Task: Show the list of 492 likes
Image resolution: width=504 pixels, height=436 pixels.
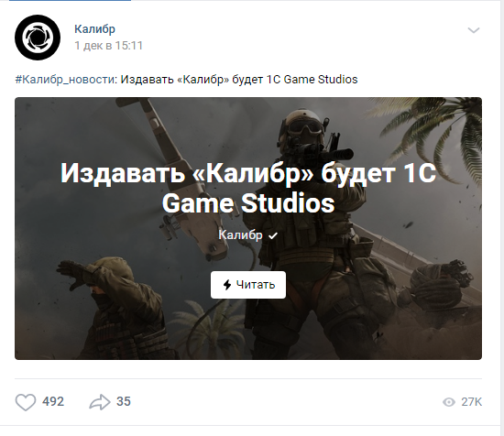Action: tap(53, 401)
